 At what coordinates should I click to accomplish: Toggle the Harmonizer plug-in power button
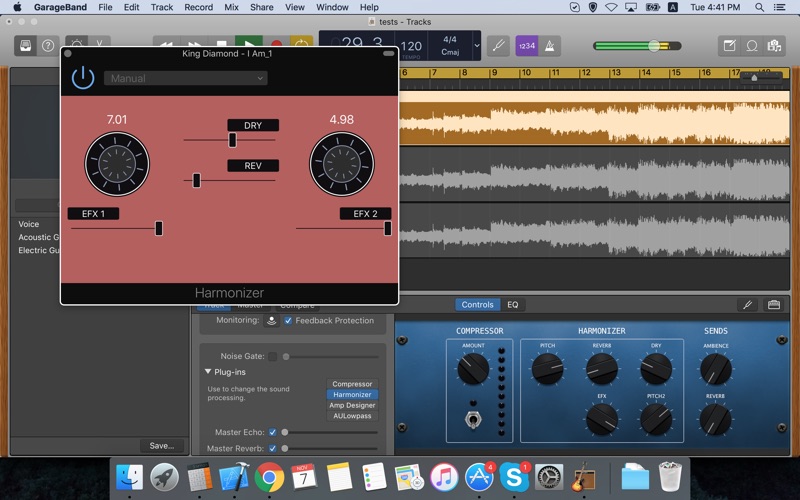(x=83, y=78)
